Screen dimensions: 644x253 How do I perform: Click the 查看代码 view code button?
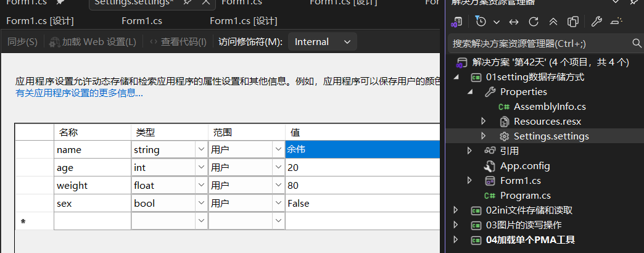[x=178, y=42]
